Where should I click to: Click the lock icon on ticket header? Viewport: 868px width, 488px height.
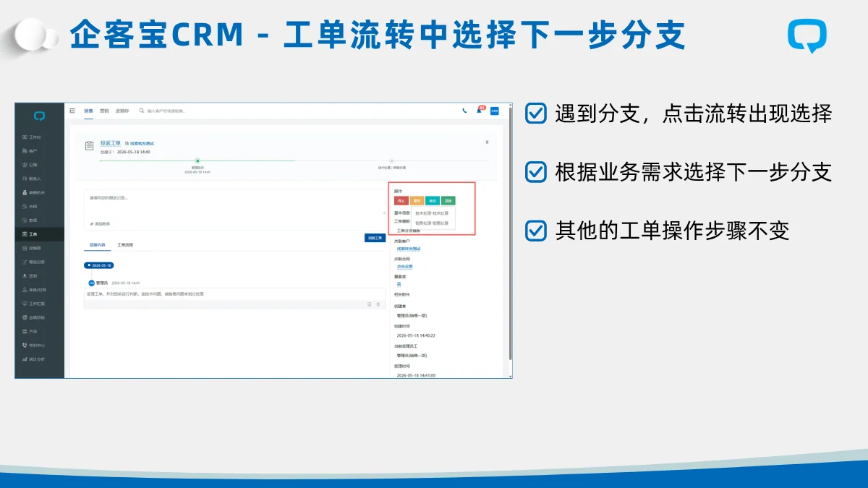pyautogui.click(x=487, y=142)
